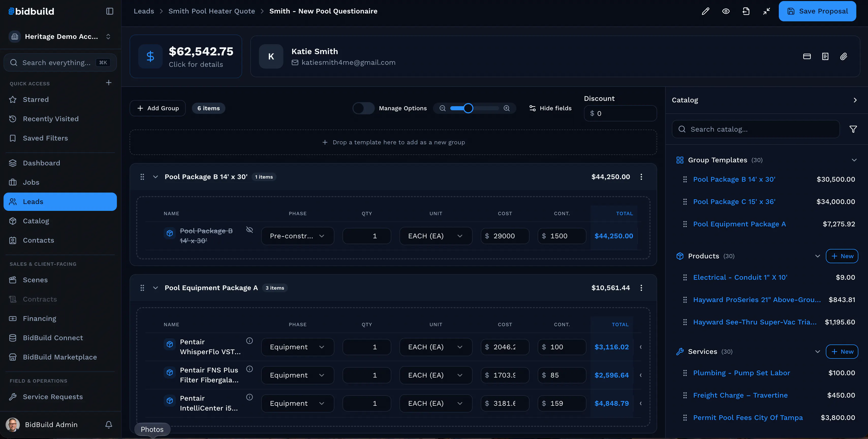Click the export document icon in header
Screen dimensions: 868x439
click(x=746, y=11)
